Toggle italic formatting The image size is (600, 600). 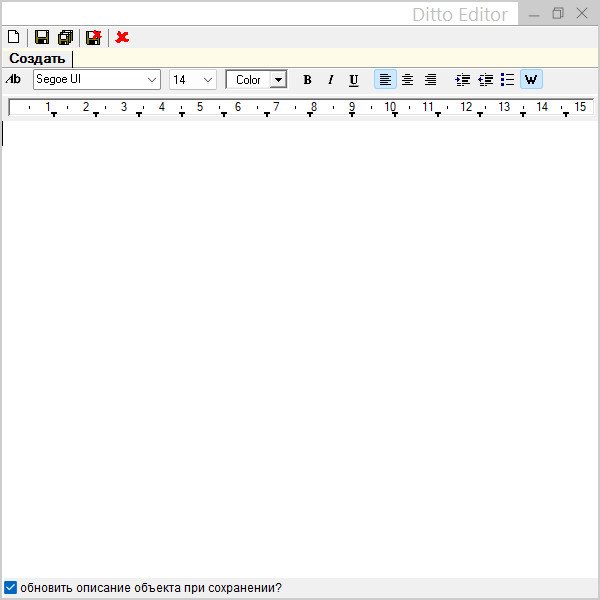point(330,79)
